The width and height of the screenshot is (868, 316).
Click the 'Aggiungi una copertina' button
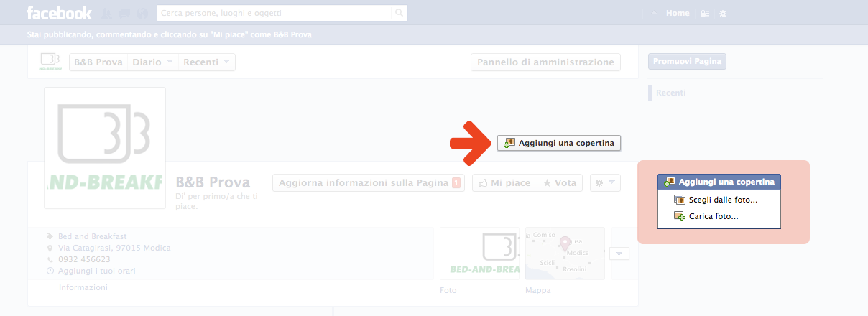(559, 143)
